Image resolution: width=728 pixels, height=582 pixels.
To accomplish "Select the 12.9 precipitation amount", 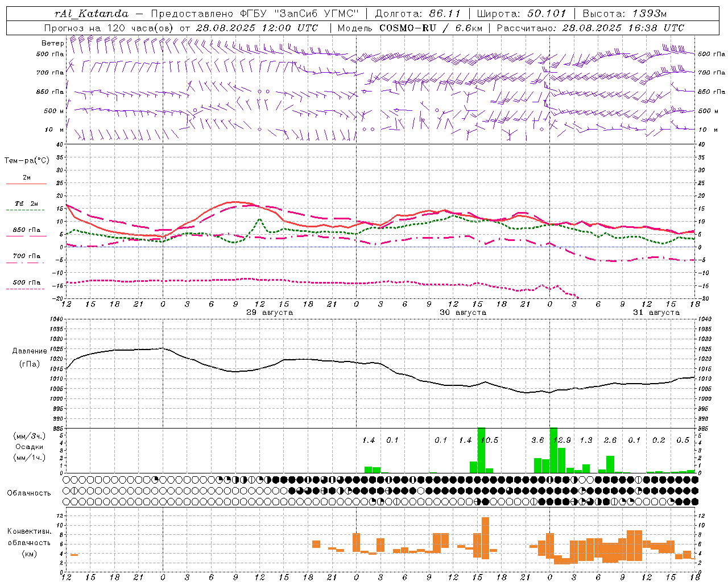I will coord(562,440).
